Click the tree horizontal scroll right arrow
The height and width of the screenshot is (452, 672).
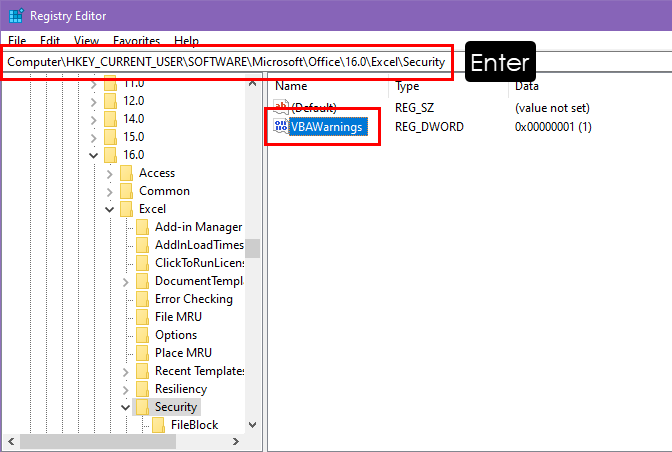pos(235,441)
